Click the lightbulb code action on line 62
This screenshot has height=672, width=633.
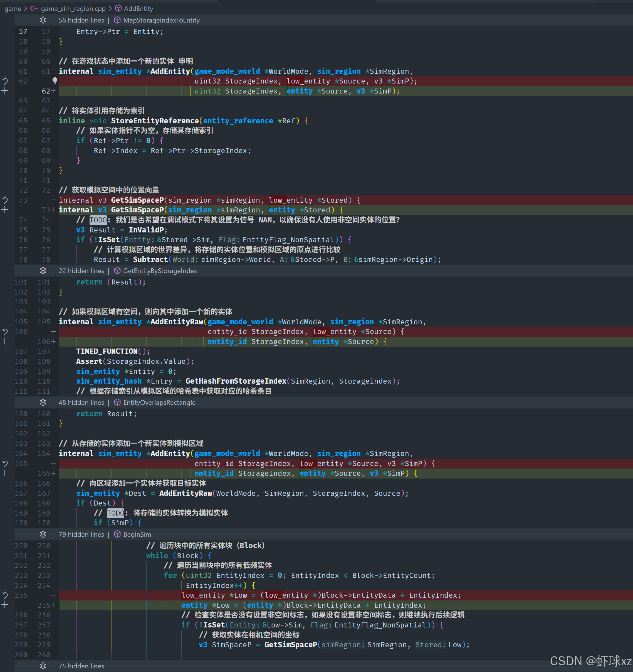pyautogui.click(x=55, y=80)
